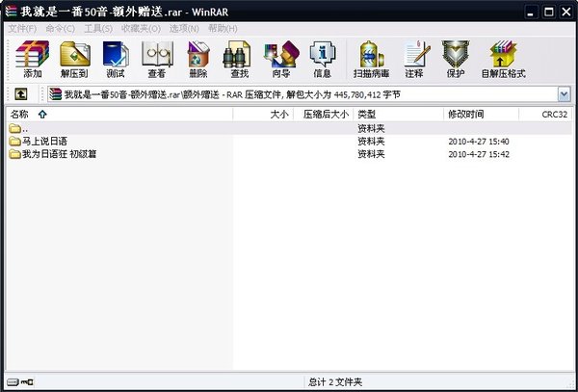Click the date 2010-4-27 15:42
Image resolution: width=578 pixels, height=392 pixels.
click(x=479, y=154)
